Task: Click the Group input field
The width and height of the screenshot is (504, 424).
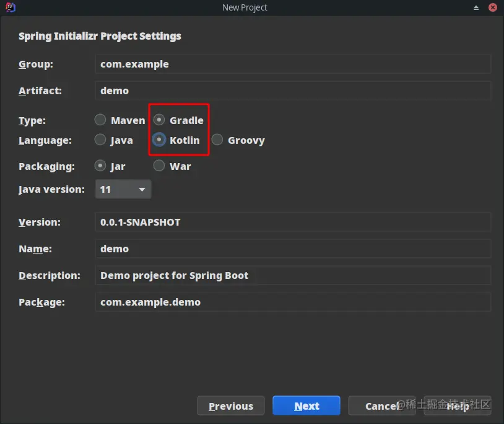Action: pos(293,64)
